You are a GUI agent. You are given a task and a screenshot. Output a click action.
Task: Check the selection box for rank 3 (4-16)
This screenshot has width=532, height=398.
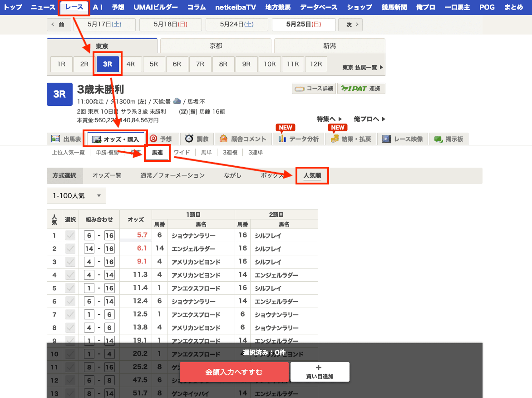click(x=70, y=262)
